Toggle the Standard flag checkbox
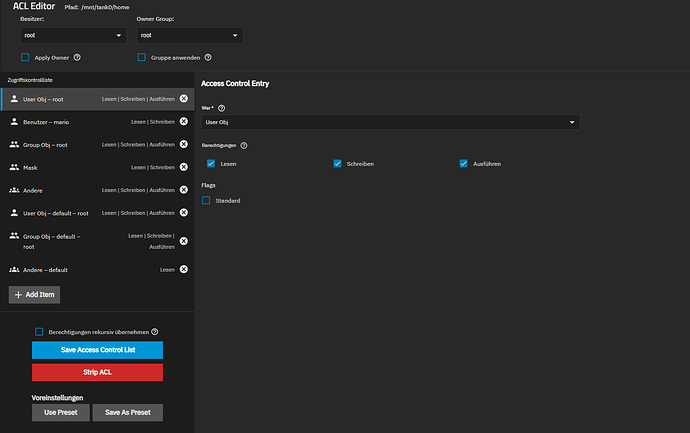The width and height of the screenshot is (690, 433). [x=207, y=200]
